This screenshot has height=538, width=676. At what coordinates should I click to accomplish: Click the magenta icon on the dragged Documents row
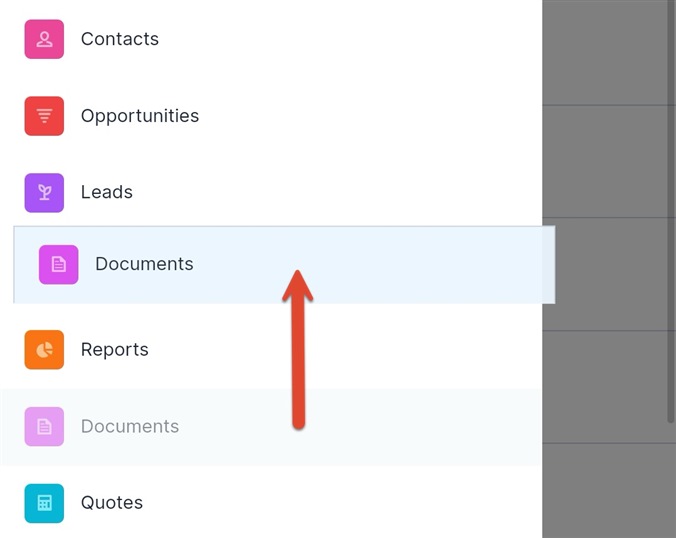(x=59, y=265)
